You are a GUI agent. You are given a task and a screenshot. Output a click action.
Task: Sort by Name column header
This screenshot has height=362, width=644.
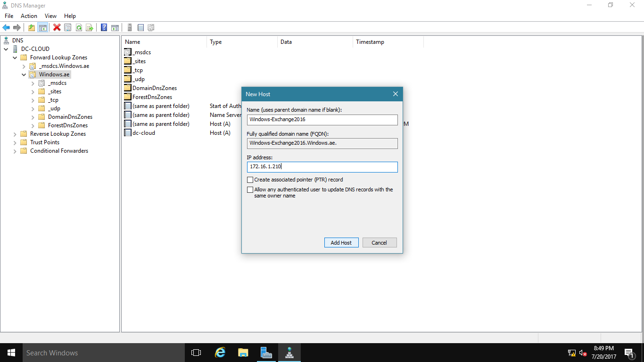[x=164, y=42]
